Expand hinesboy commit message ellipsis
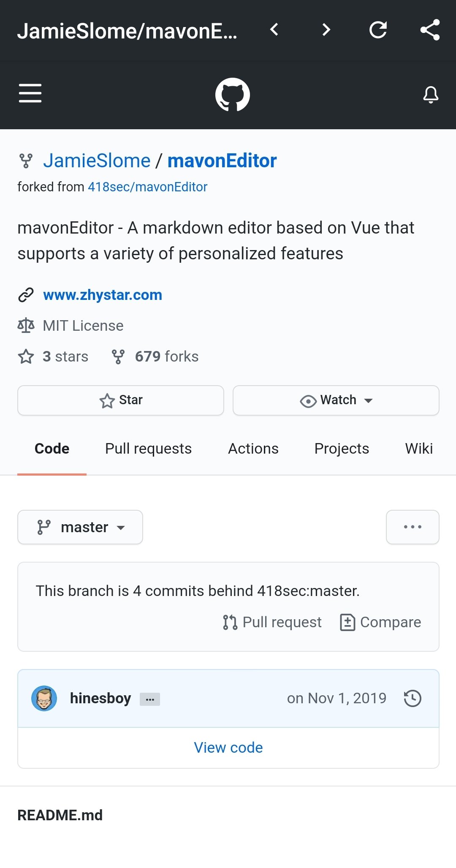456x868 pixels. click(150, 699)
